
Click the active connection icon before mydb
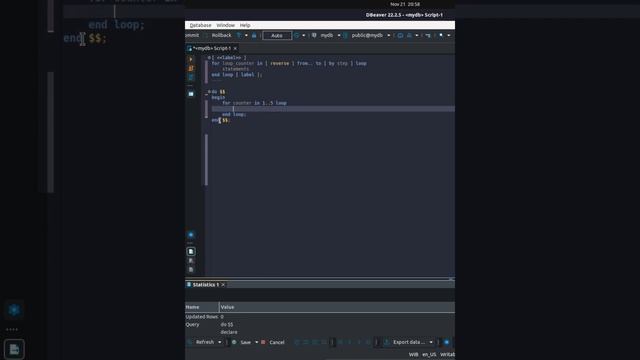[x=314, y=36]
